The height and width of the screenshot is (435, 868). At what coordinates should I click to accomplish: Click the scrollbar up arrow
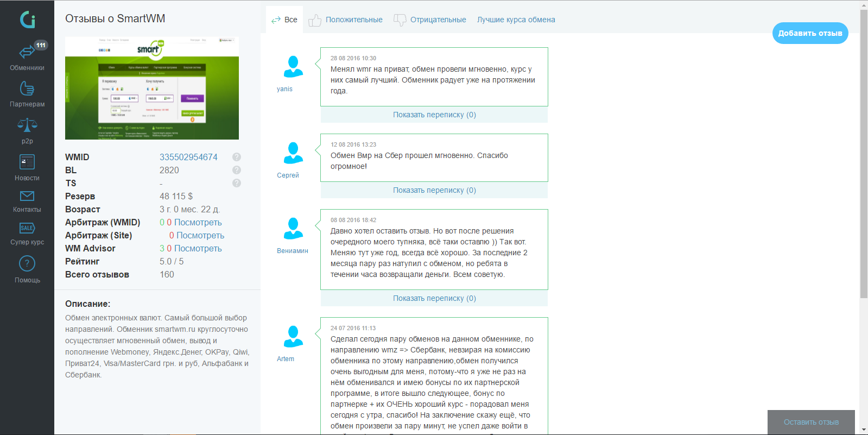(864, 5)
